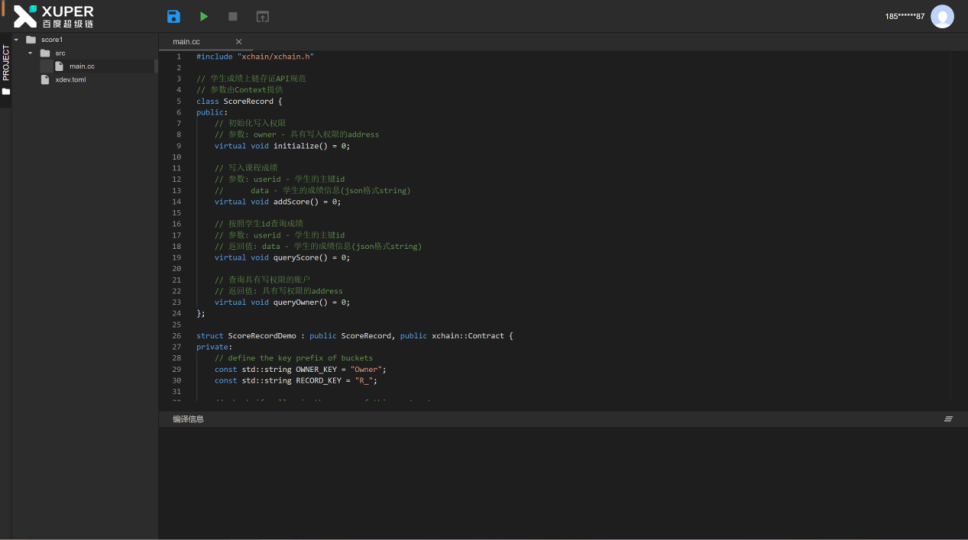
Task: Switch to the main.cc tab
Action: (186, 41)
